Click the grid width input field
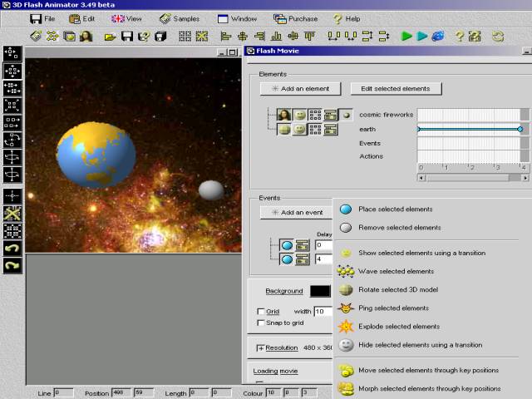Viewport: 532px width, 399px height. point(323,311)
